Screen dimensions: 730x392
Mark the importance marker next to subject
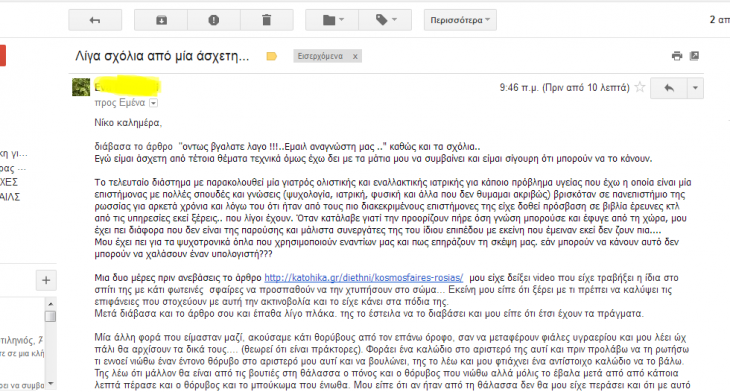click(271, 56)
